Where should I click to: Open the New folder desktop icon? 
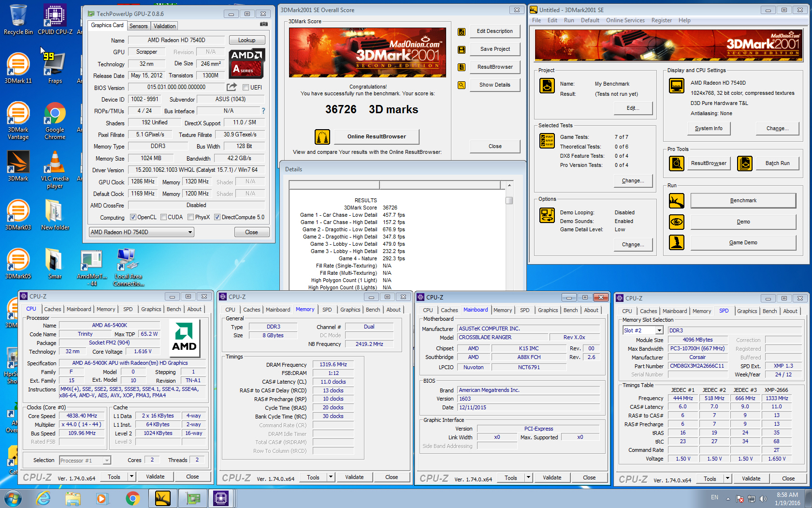pos(55,215)
